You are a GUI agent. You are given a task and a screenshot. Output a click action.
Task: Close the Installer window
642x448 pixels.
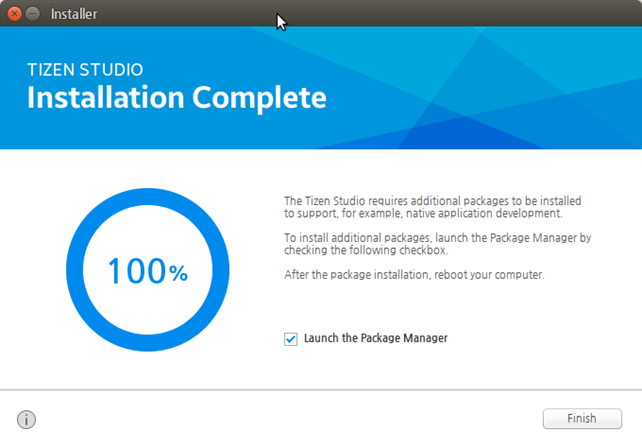click(x=14, y=14)
